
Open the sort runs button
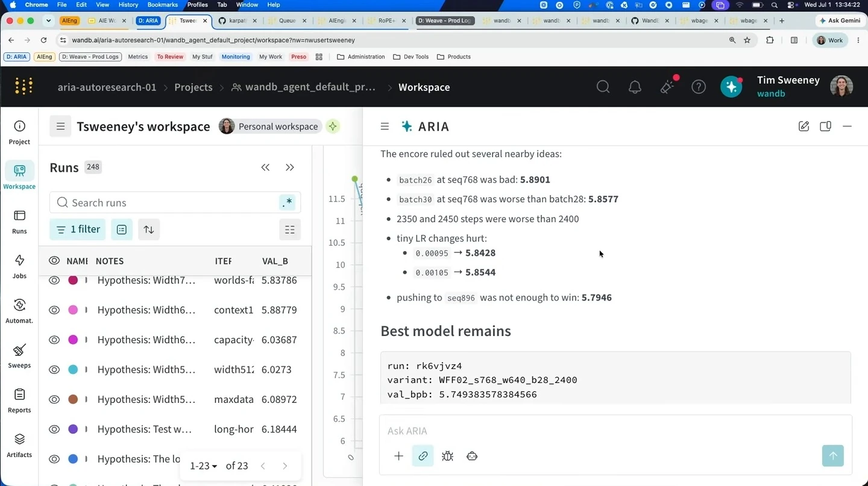pos(149,229)
